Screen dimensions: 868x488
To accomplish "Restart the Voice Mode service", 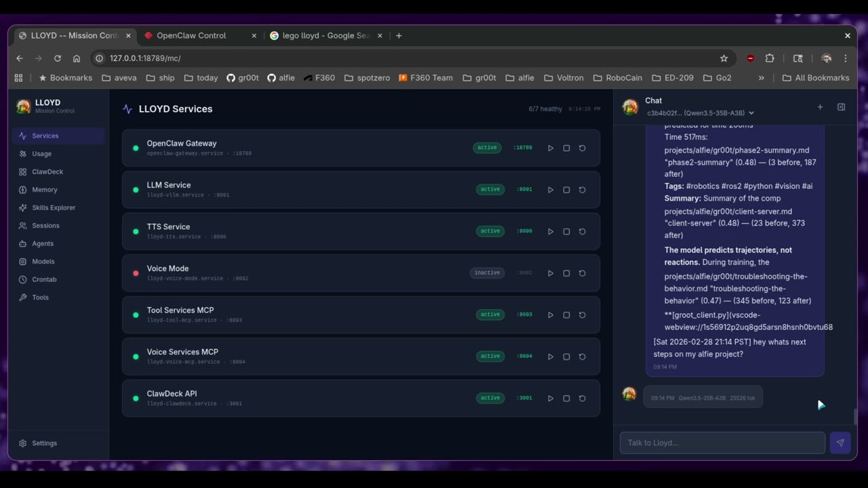I will [x=582, y=273].
